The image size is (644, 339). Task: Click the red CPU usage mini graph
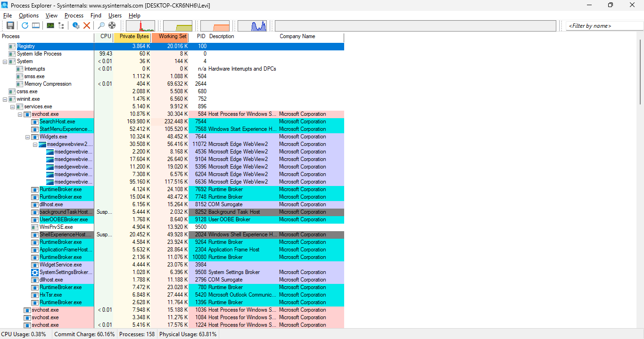(x=140, y=25)
